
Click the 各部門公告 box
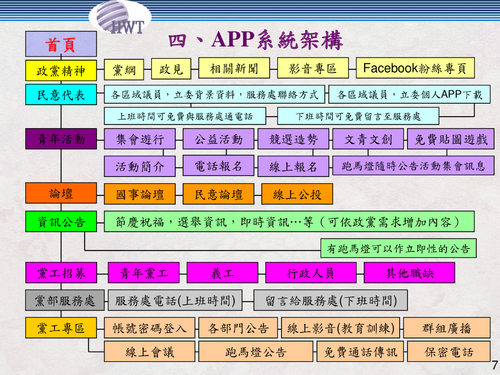[x=238, y=328]
